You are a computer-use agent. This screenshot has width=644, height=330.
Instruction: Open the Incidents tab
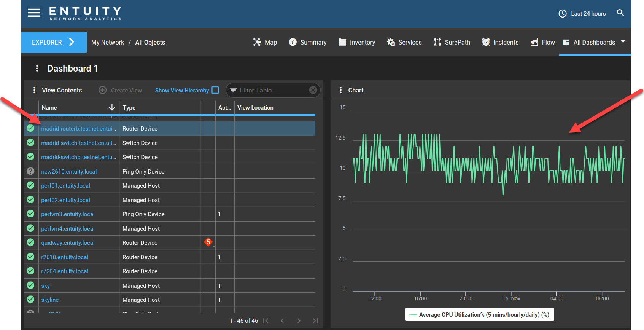coord(500,42)
